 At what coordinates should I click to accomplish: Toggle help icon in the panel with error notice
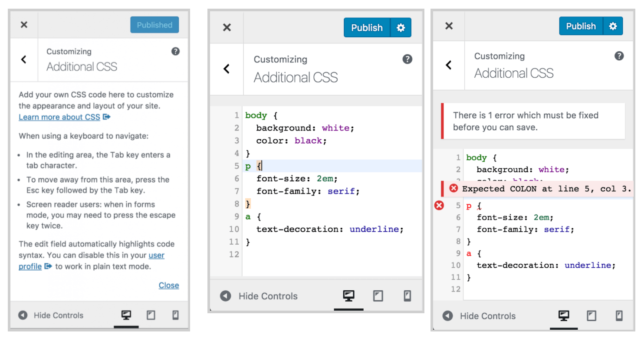[619, 56]
